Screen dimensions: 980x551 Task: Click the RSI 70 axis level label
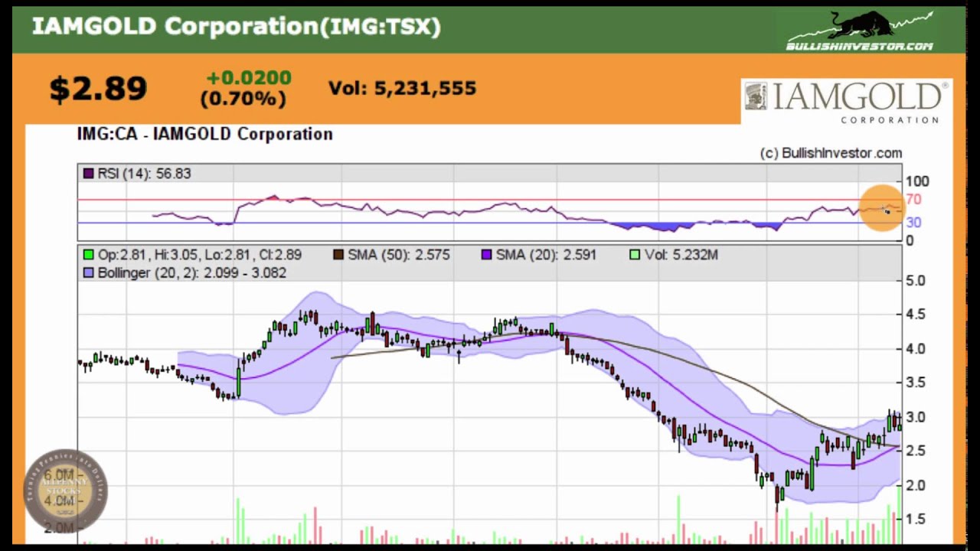(x=913, y=200)
